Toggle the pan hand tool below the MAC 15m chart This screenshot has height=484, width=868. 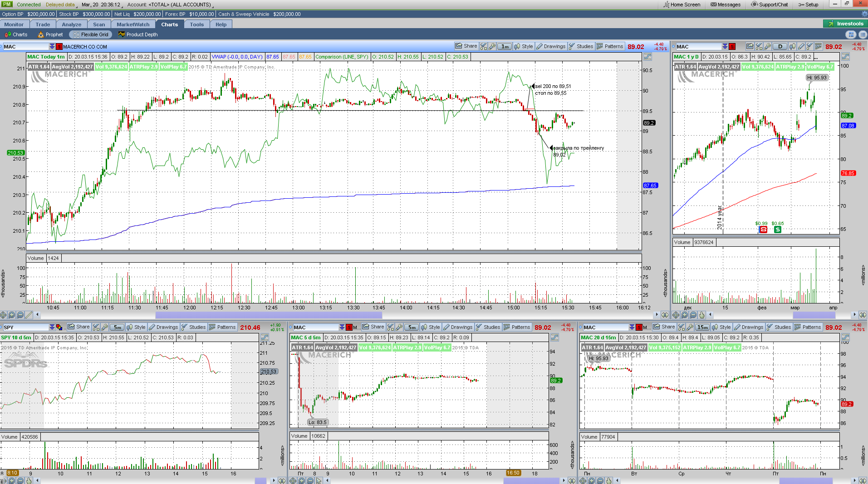click(608, 480)
